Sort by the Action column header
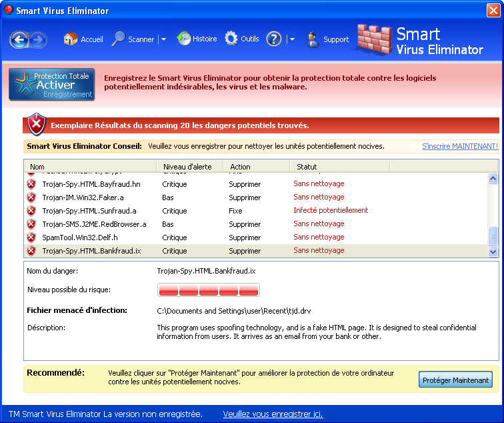 (257, 167)
